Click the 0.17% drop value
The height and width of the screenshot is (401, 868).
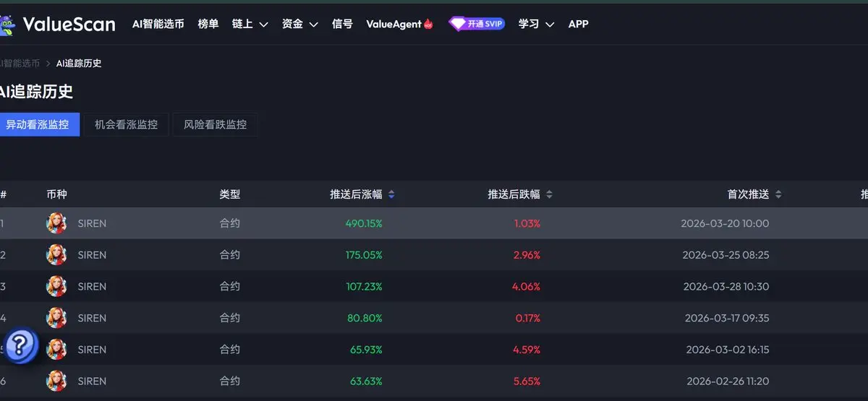[x=527, y=318]
